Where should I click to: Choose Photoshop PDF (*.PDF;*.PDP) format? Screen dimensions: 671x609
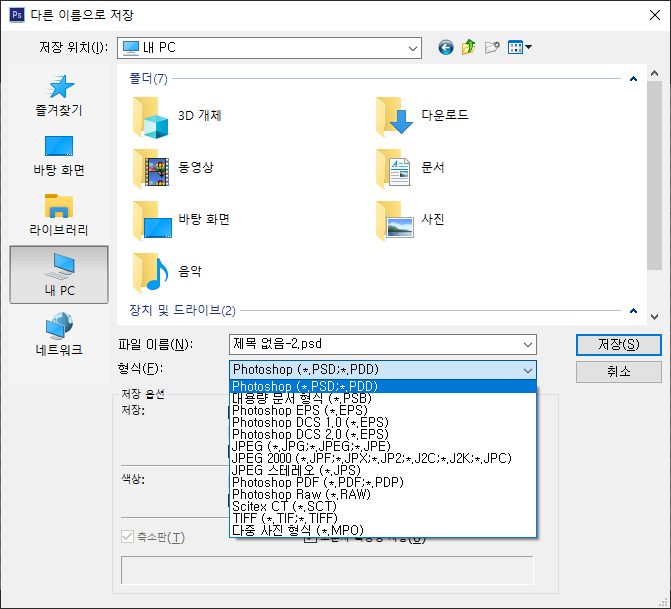[x=383, y=482]
